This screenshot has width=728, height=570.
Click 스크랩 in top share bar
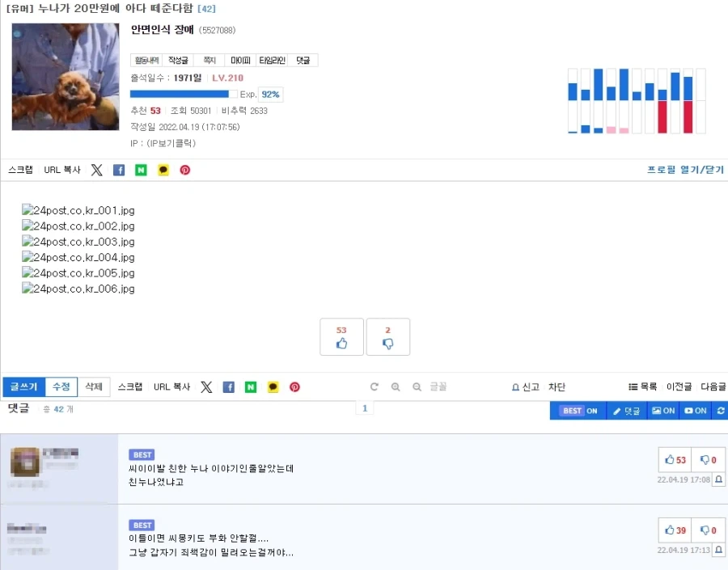[20, 170]
